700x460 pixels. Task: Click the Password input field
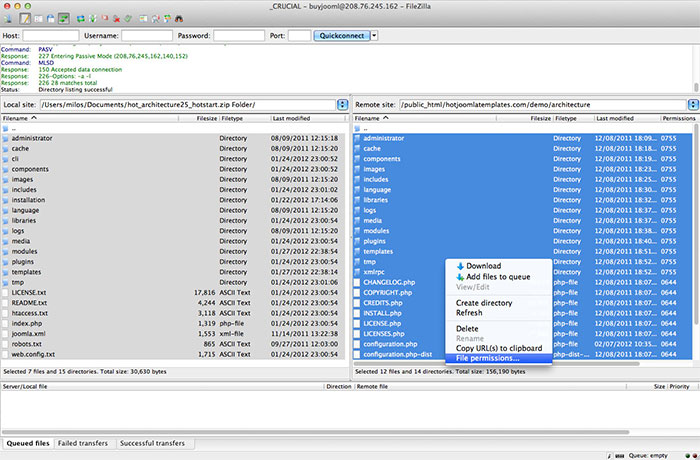239,36
